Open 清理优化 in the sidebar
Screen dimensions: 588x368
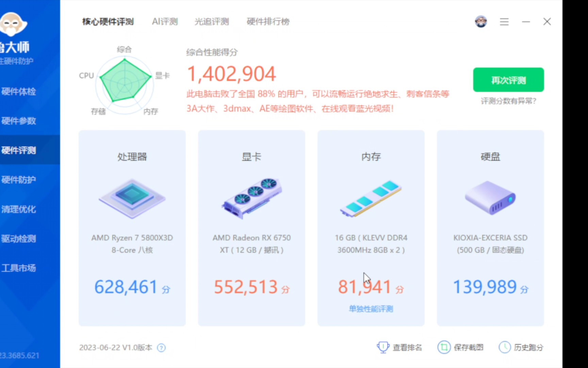coord(19,209)
